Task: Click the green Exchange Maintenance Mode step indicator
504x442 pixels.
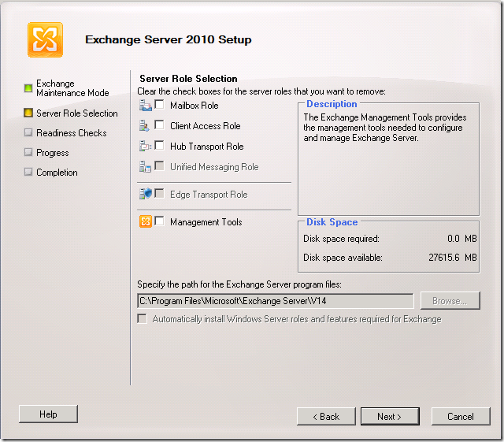Action: pyautogui.click(x=28, y=87)
